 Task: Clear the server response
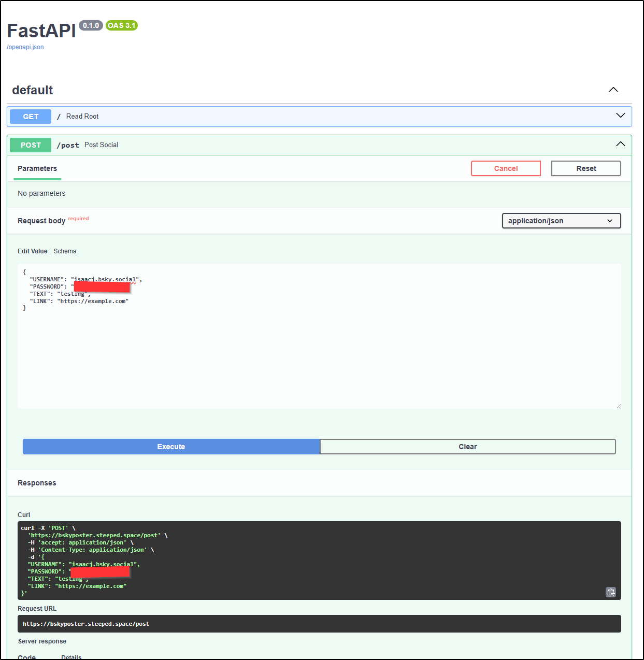[467, 446]
